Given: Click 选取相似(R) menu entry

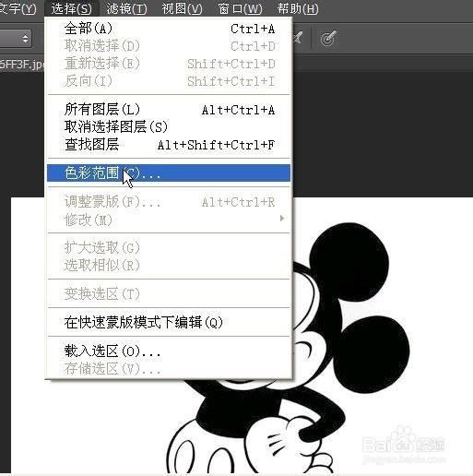Looking at the screenshot, I should [x=169, y=265].
